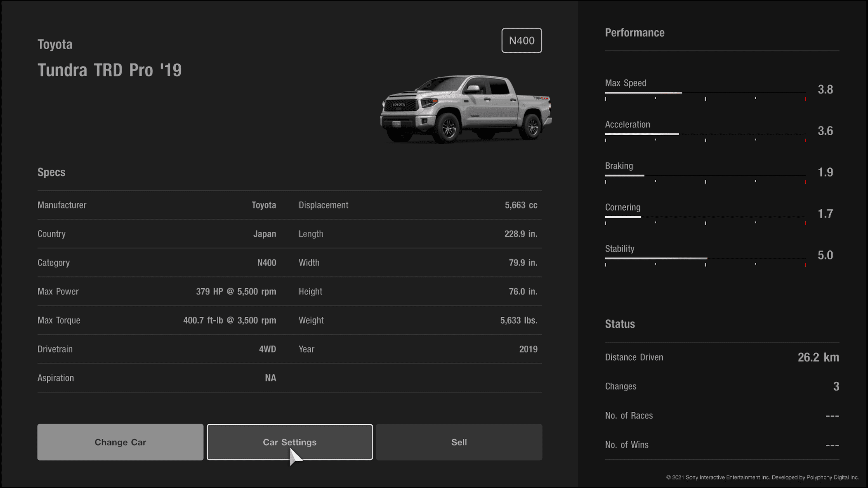Click the 'Status' heading
Screen dimensions: 868x488
coord(620,324)
